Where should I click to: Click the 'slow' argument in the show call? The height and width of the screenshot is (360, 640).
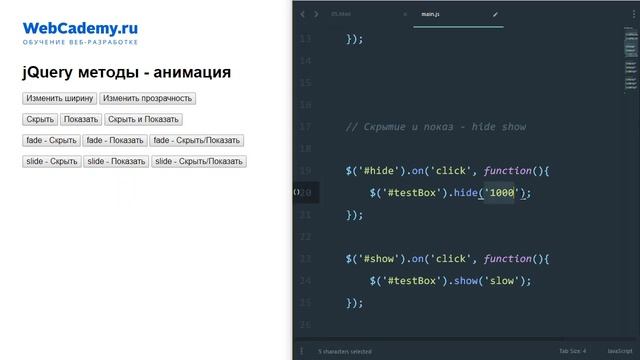pos(502,281)
